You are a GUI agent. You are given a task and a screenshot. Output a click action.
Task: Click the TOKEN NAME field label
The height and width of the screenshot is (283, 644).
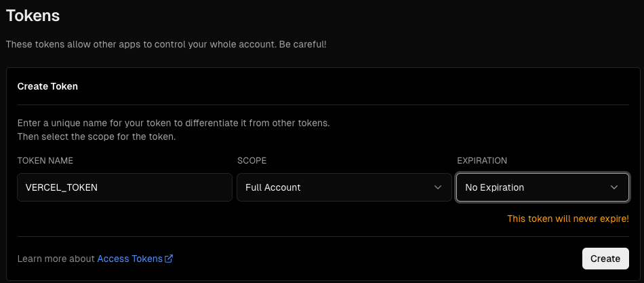tap(45, 160)
